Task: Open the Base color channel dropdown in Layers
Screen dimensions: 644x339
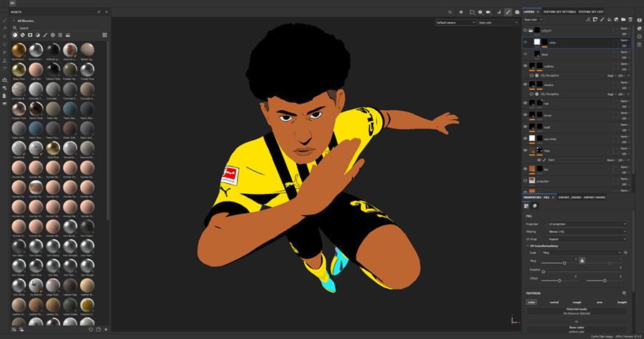Action: (x=534, y=20)
